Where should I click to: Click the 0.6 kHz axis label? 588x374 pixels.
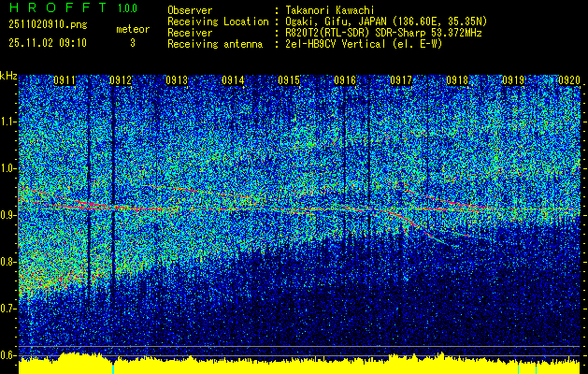[x=7, y=355]
